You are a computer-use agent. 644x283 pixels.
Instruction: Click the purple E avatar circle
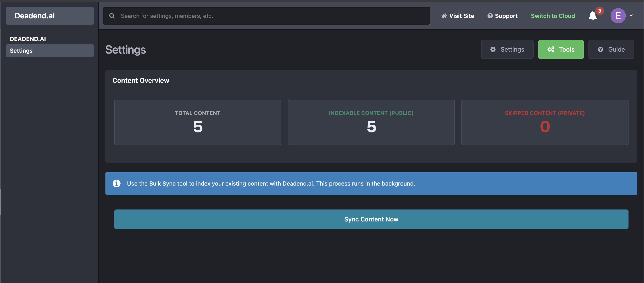618,16
